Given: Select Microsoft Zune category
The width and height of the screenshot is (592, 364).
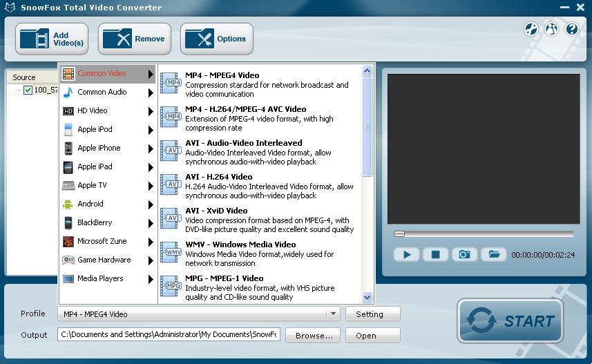Looking at the screenshot, I should point(108,241).
